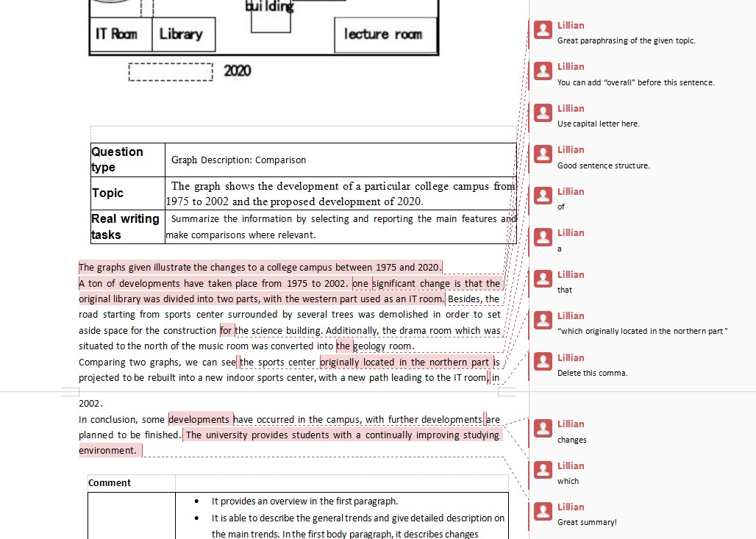756x539 pixels.
Task: Click the comment body reading "that"
Action: [565, 290]
